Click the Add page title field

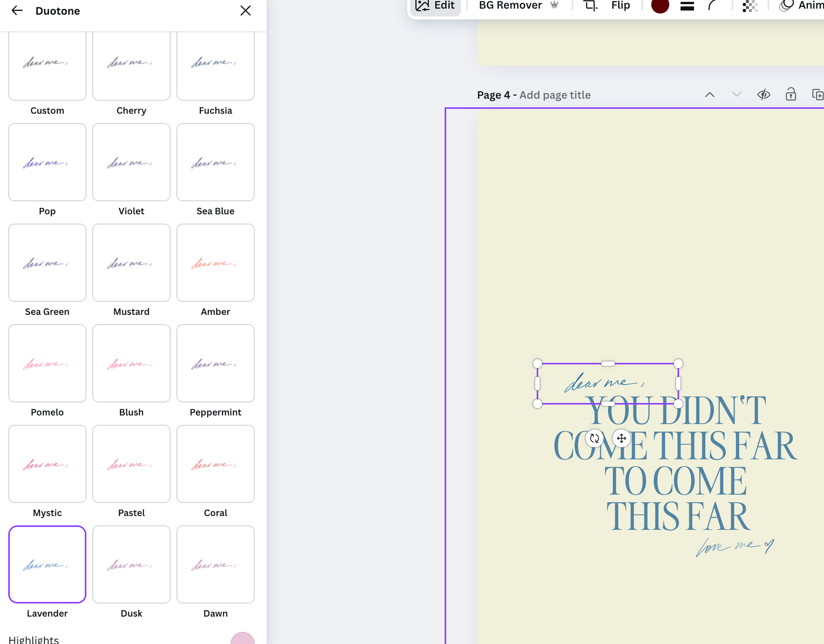point(555,95)
